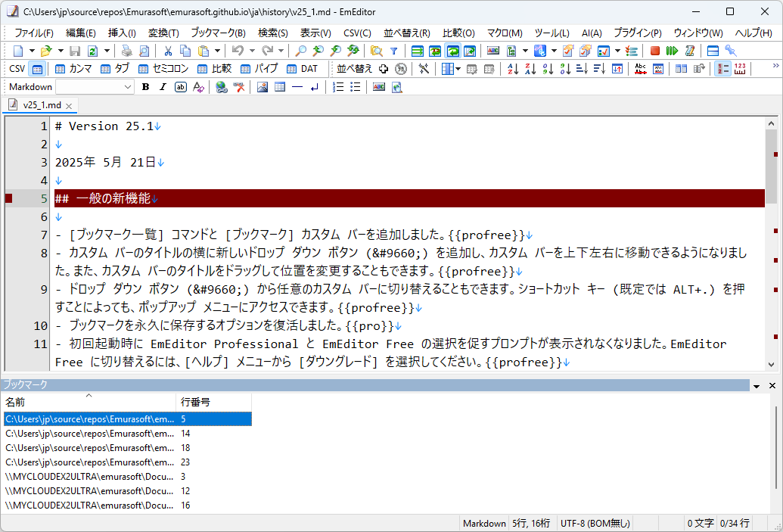Click the セミコロン CSV mode button
This screenshot has height=532, width=783.
164,69
